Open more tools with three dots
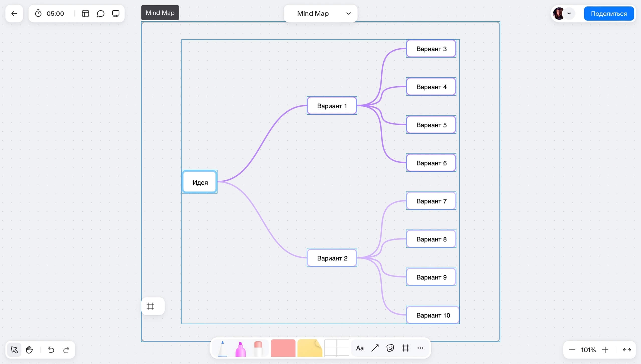641x364 pixels. 420,348
